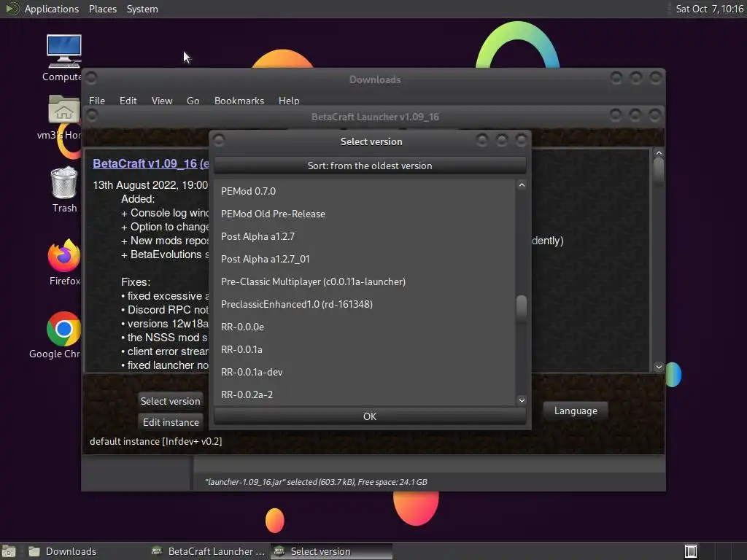Click the version list scrollbar thumb

coord(522,307)
